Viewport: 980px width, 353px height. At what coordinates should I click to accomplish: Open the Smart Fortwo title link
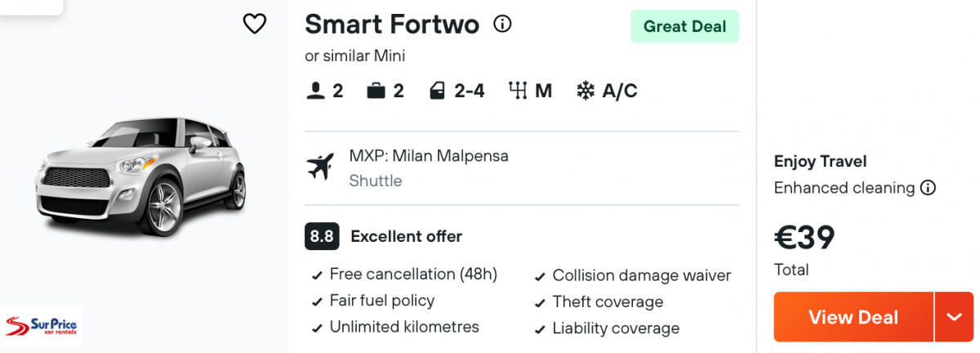392,25
